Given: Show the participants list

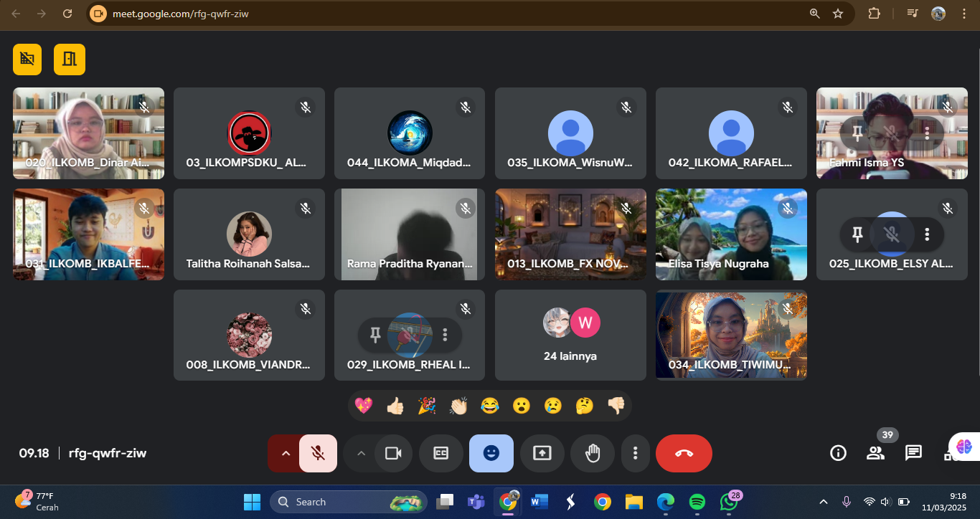Looking at the screenshot, I should 875,452.
